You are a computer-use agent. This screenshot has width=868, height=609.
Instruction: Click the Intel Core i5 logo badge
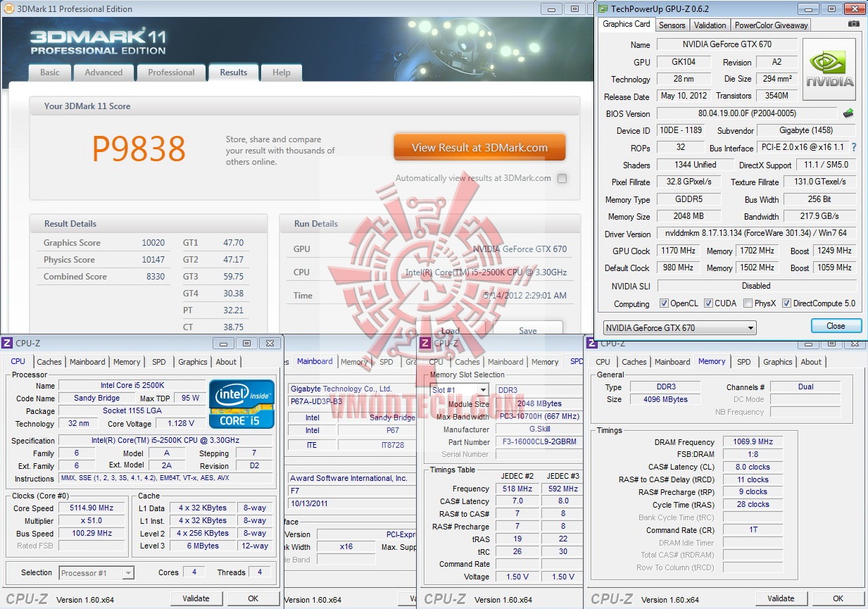(x=241, y=403)
